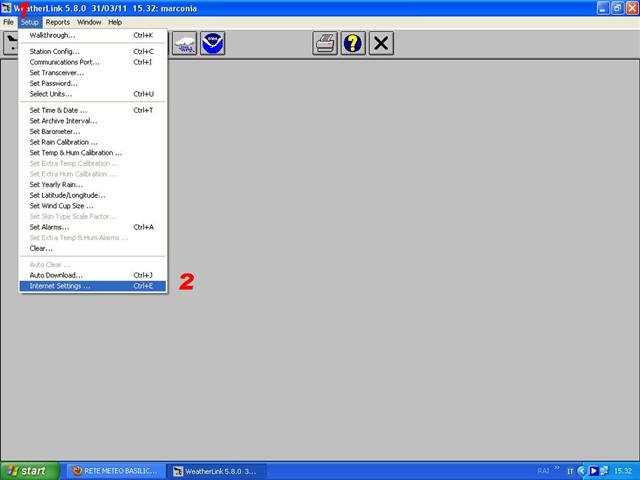Choose Set Transceiver... option
Viewport: 640px width, 480px height.
tap(93, 73)
